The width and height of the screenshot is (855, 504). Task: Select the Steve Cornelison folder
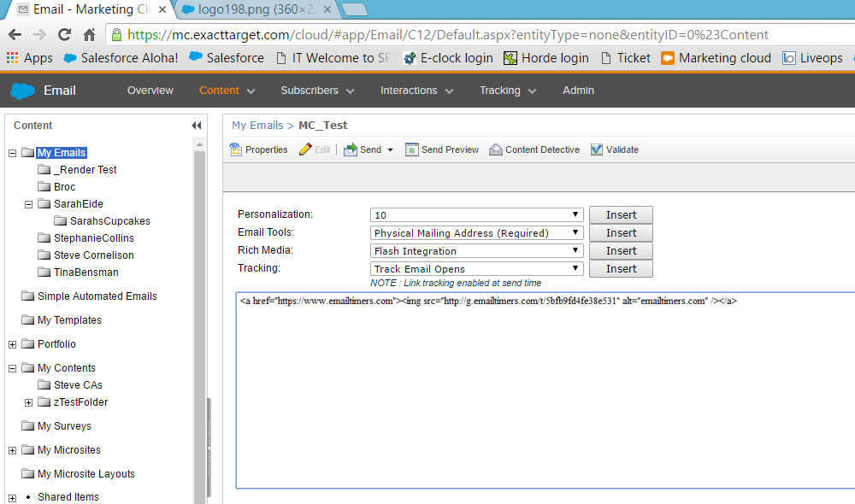point(94,255)
